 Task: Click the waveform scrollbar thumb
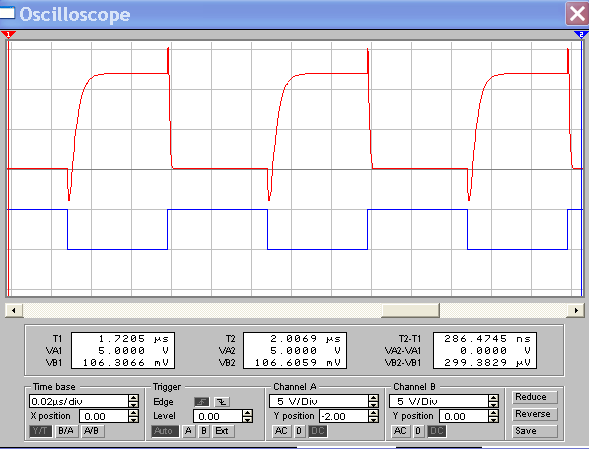click(410, 310)
